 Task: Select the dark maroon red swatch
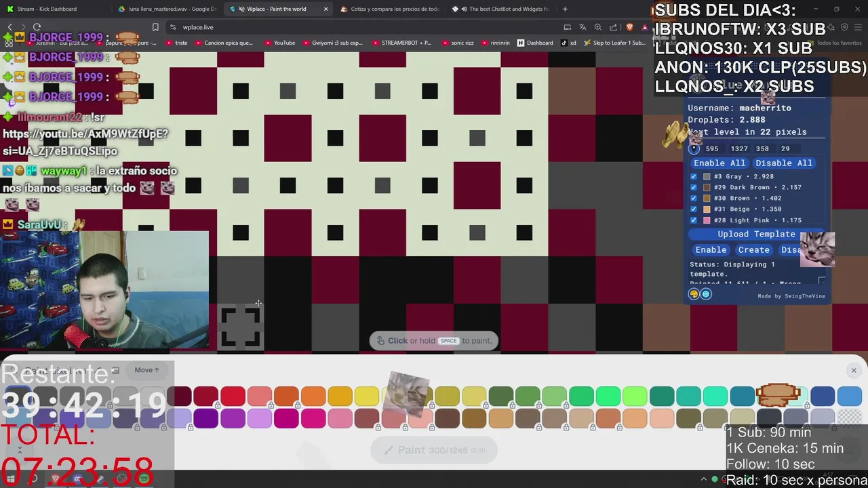pos(179,395)
